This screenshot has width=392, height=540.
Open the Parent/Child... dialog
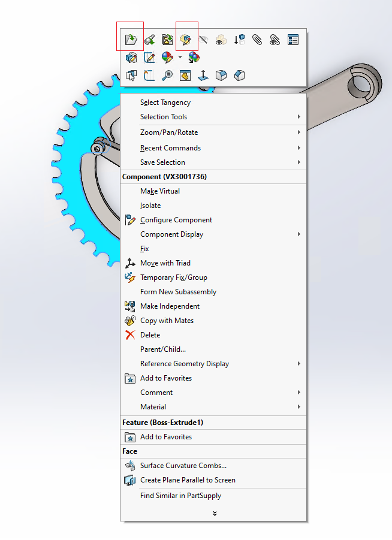point(163,349)
